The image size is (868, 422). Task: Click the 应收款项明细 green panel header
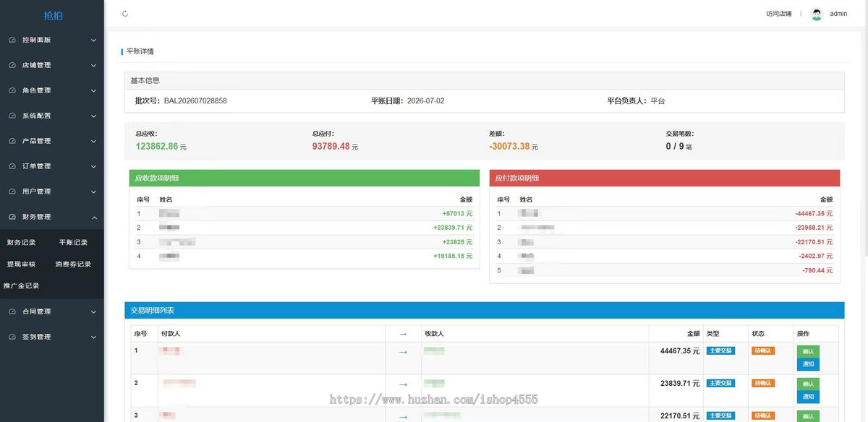[x=305, y=178]
